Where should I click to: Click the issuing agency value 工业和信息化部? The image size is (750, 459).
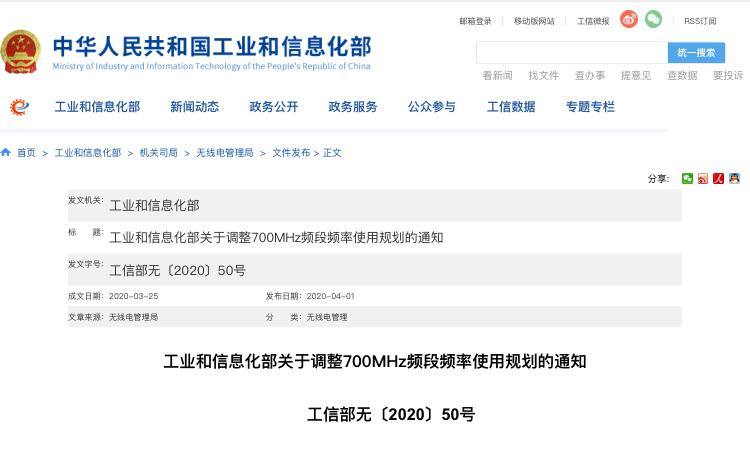154,206
